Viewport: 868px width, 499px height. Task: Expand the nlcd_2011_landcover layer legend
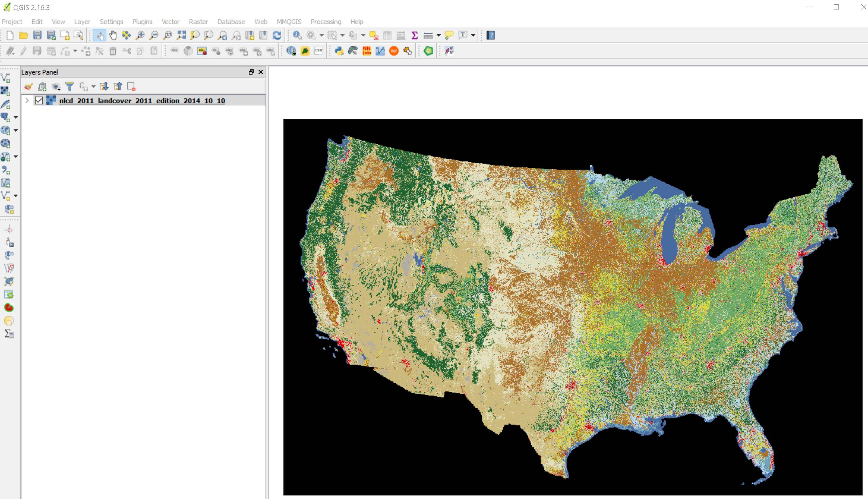tap(27, 100)
